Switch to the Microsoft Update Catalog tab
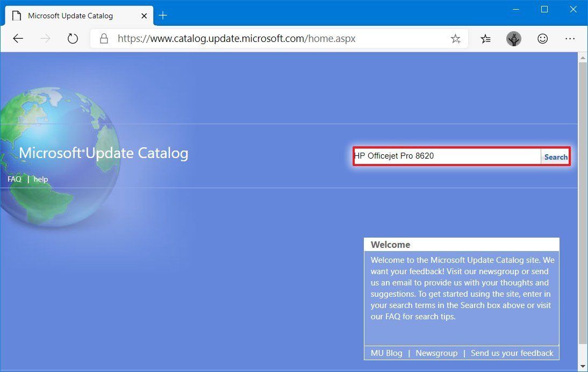The width and height of the screenshot is (588, 372). (x=71, y=16)
